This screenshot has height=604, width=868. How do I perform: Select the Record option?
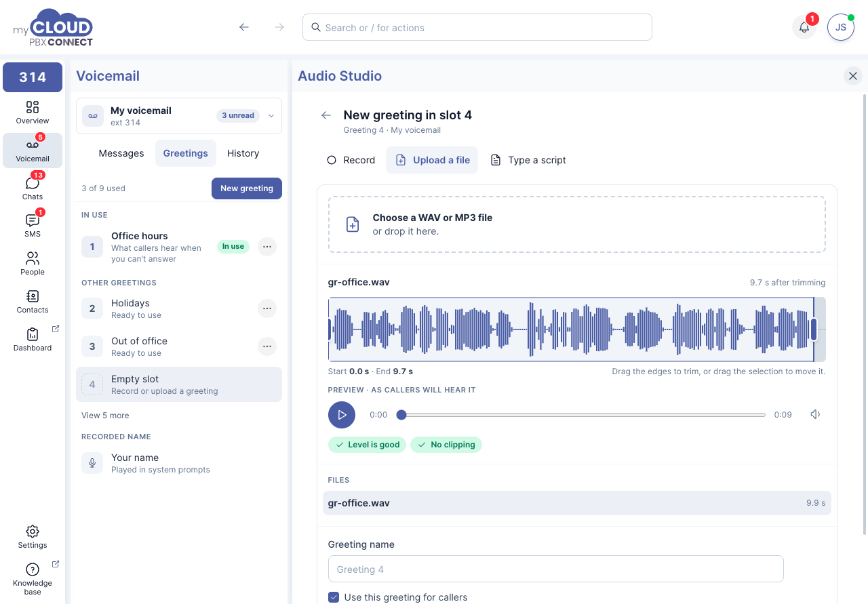[x=351, y=160]
